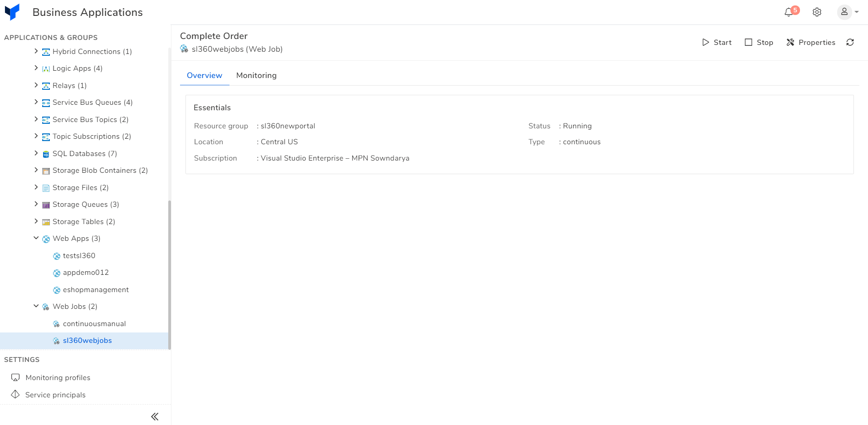The height and width of the screenshot is (425, 868).
Task: Select the Logic Apps (4) label
Action: tap(78, 68)
